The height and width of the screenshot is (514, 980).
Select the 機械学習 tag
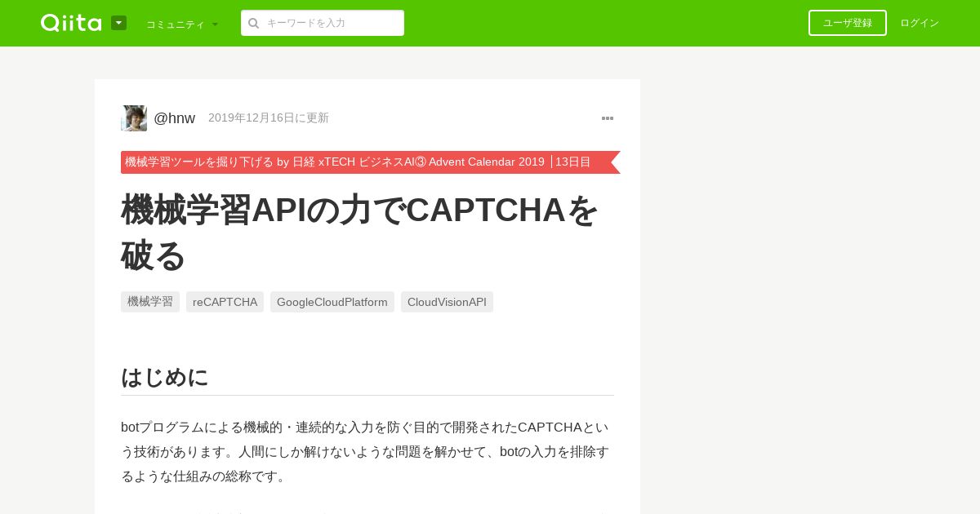[x=150, y=302]
